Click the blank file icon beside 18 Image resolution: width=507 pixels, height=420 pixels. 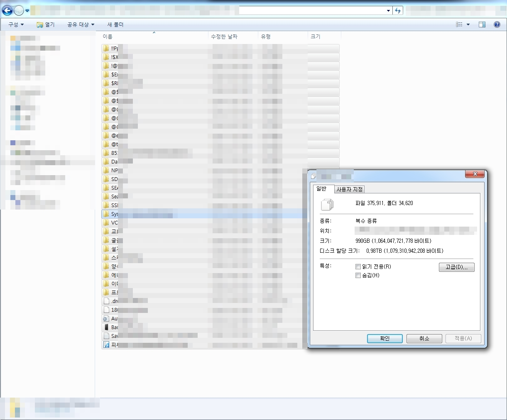pyautogui.click(x=106, y=310)
